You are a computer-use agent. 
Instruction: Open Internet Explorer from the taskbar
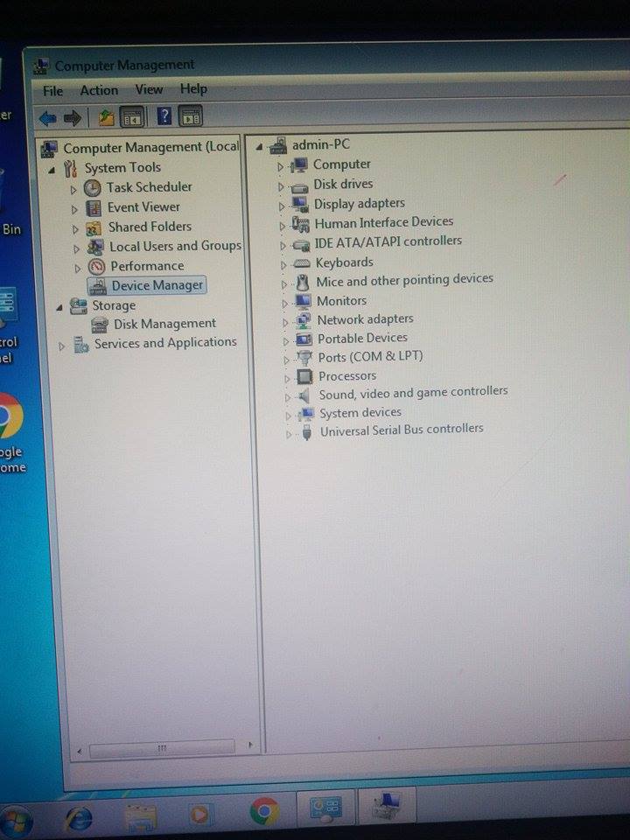point(80,819)
